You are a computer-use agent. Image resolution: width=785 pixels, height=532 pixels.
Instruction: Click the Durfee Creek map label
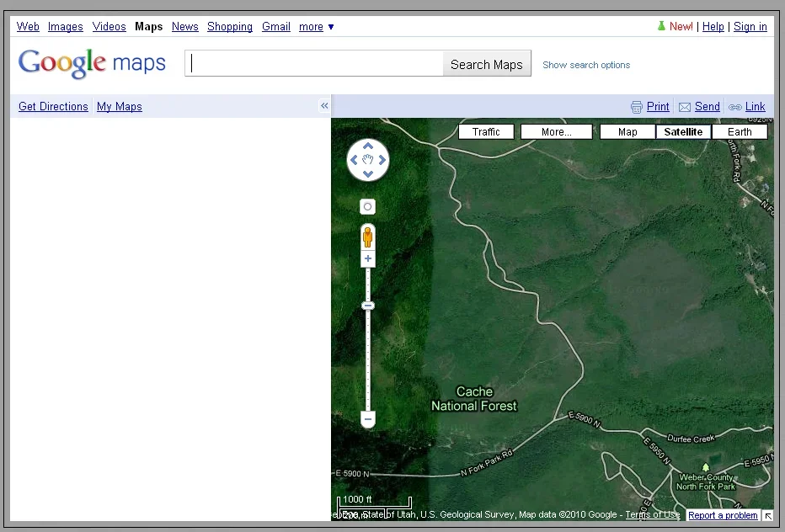coord(691,439)
